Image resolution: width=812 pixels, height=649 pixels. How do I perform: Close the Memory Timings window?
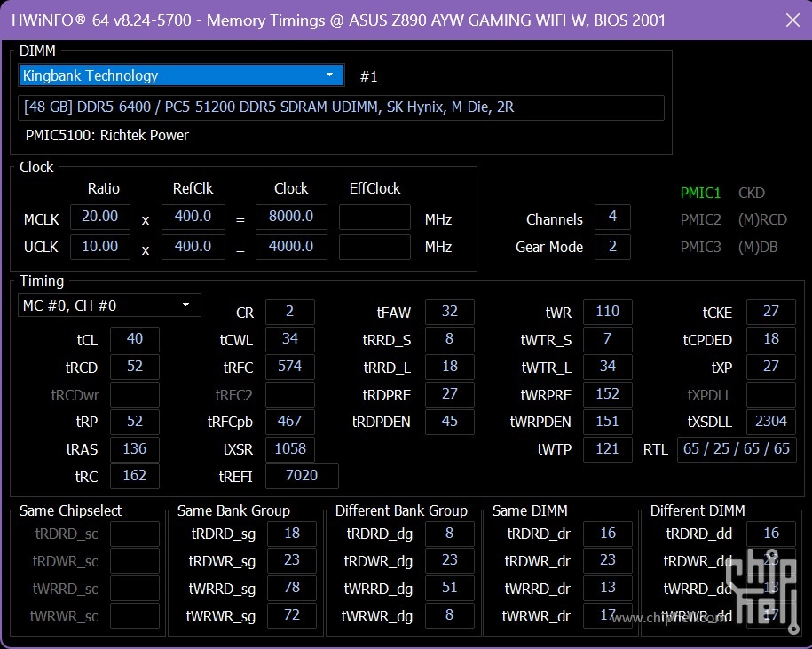click(792, 20)
